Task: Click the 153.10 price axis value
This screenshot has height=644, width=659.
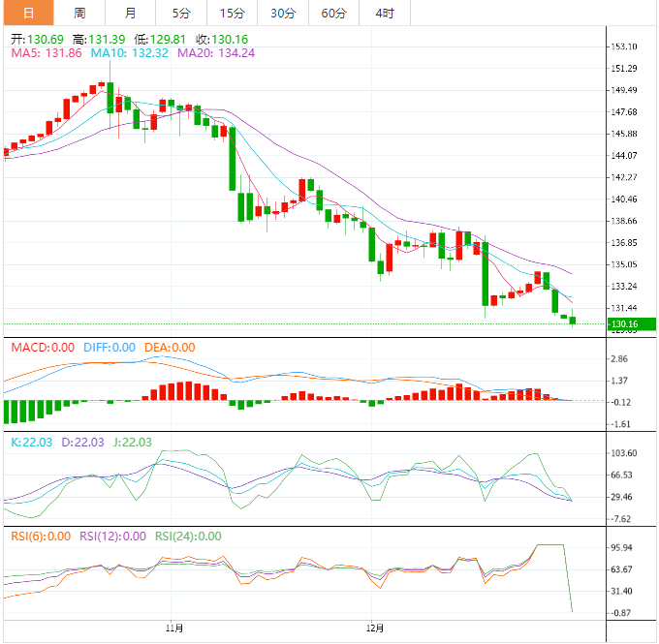Action: pos(624,46)
